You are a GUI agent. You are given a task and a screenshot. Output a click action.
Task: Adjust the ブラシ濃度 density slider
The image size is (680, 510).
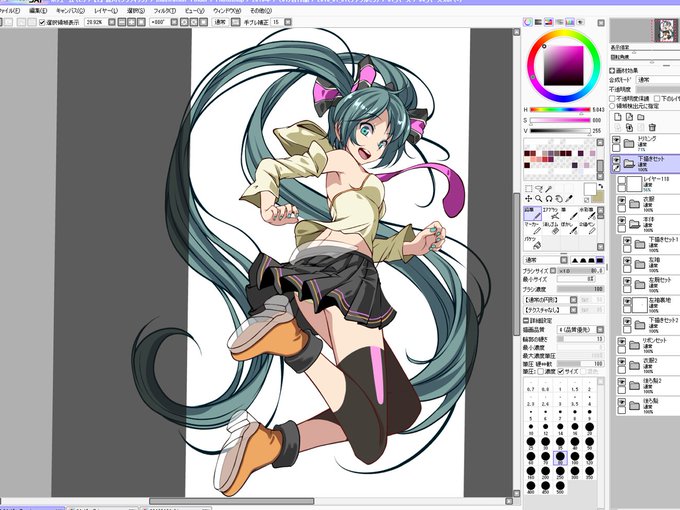coord(581,289)
